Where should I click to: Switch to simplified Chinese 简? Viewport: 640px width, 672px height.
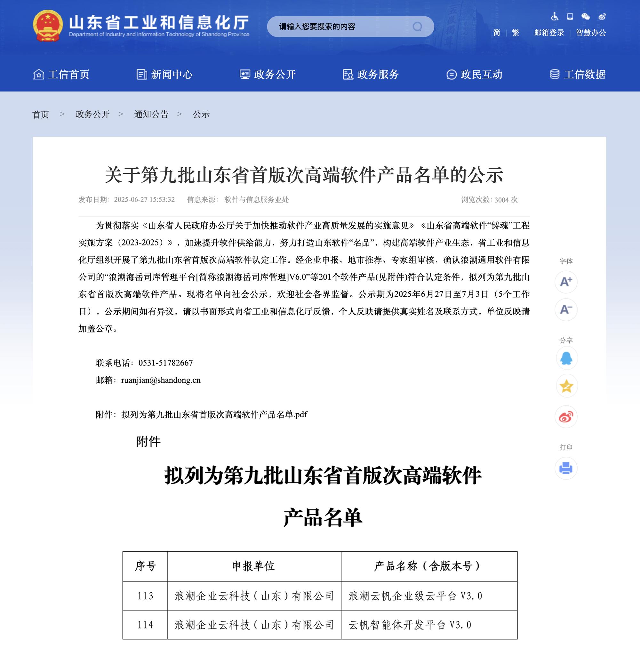(x=497, y=33)
